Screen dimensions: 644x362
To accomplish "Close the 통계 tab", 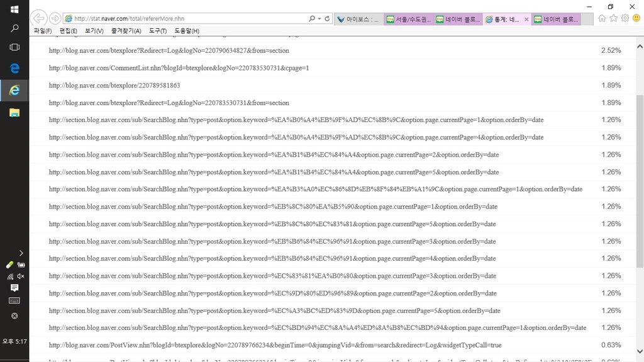I will click(526, 20).
